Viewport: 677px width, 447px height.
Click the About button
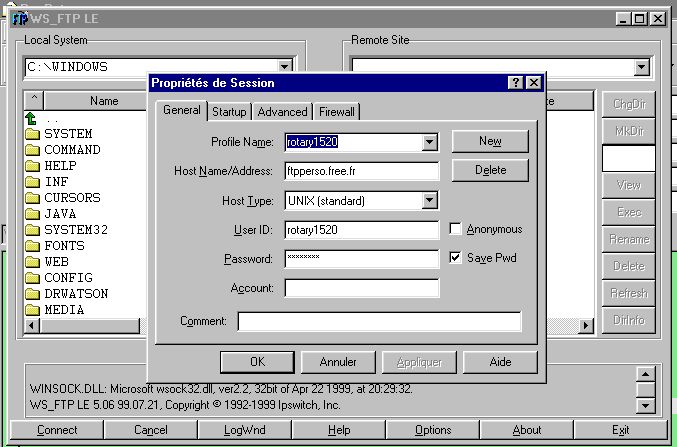[x=527, y=430]
